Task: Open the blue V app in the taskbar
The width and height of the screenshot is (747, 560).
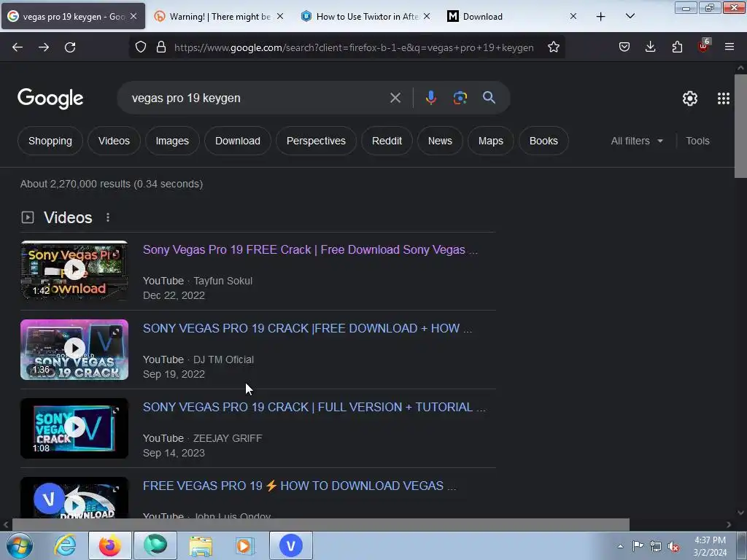Action: click(x=291, y=545)
